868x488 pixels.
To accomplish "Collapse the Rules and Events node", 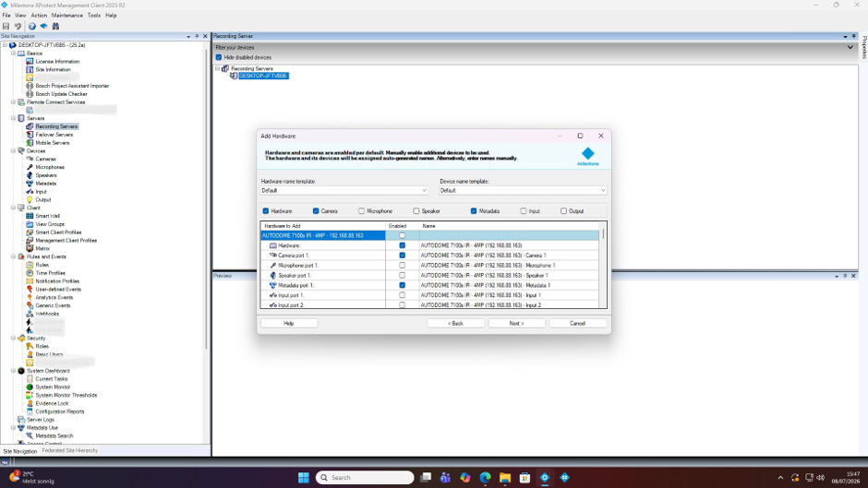I will (13, 256).
